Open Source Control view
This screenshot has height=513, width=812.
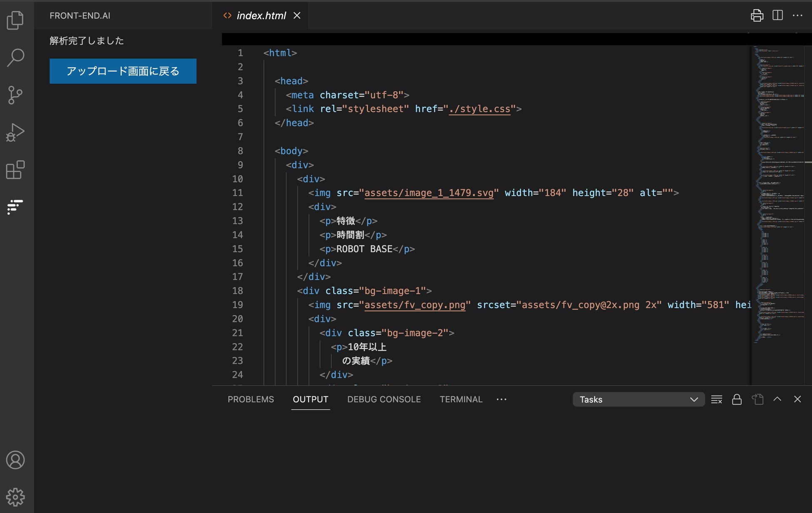15,95
